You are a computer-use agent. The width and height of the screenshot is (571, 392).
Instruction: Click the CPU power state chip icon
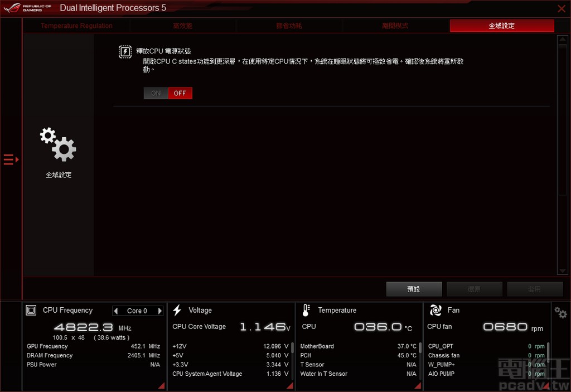(125, 52)
